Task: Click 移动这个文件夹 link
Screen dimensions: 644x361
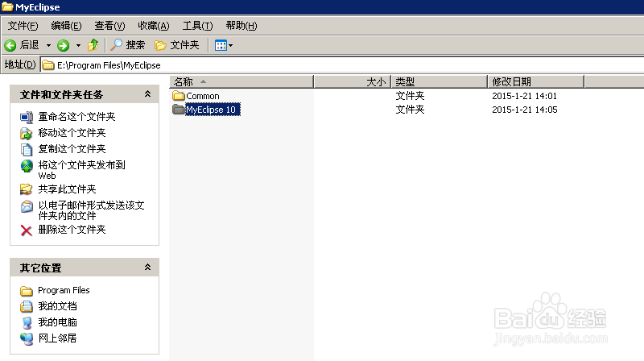Action: pos(72,133)
